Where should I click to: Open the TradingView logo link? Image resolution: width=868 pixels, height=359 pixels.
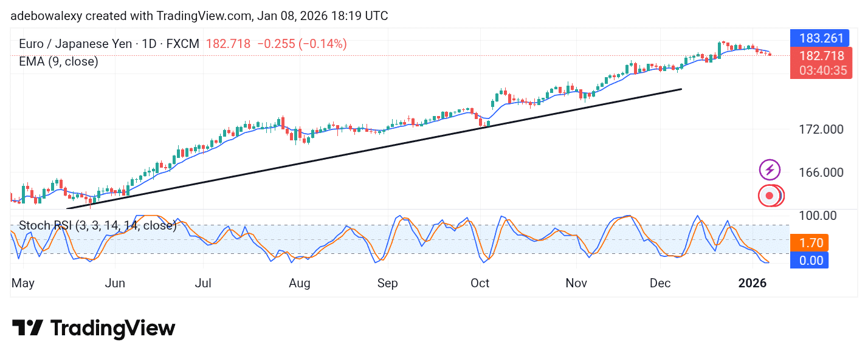click(x=94, y=329)
